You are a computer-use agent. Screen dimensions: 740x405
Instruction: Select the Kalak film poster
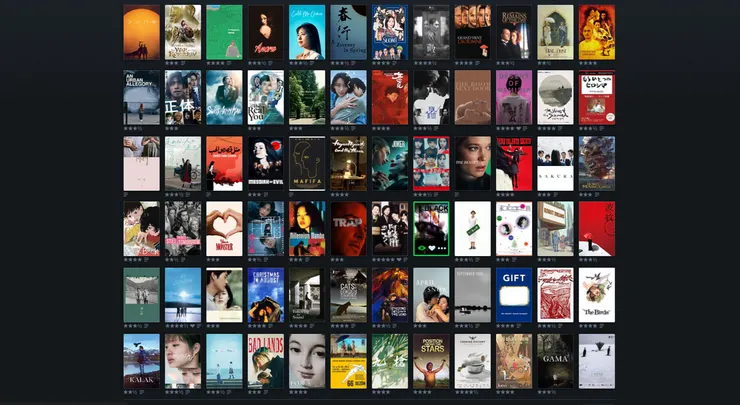pyautogui.click(x=142, y=361)
